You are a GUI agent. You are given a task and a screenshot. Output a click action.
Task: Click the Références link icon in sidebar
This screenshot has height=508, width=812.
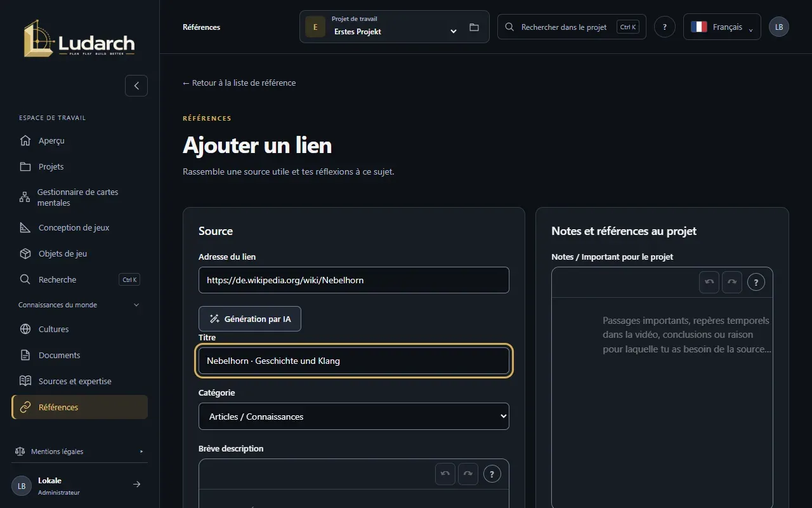coord(25,407)
